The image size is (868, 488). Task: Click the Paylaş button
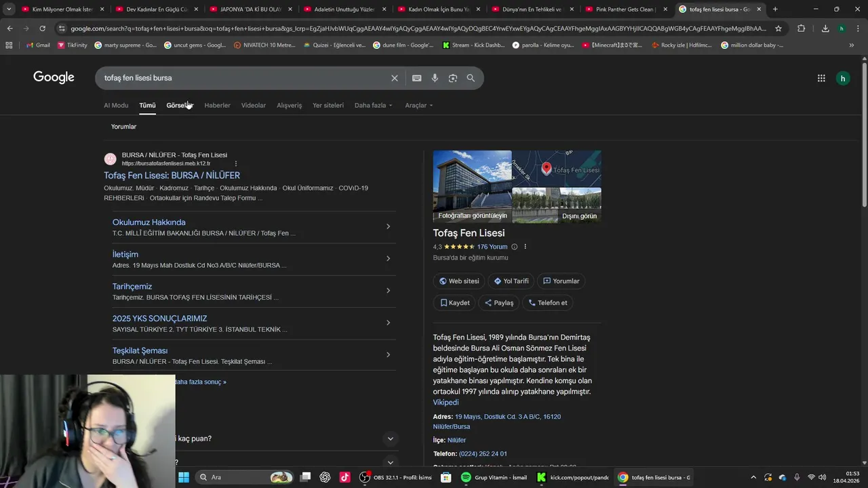[498, 303]
